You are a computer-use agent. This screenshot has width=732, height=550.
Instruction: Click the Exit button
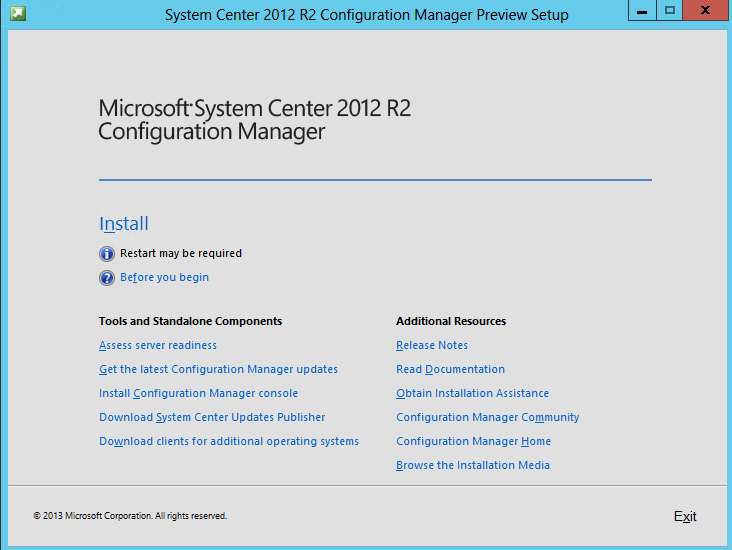tap(685, 516)
